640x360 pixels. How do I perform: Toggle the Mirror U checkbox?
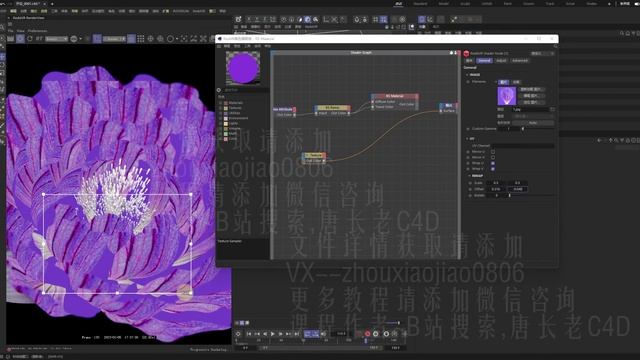493,151
